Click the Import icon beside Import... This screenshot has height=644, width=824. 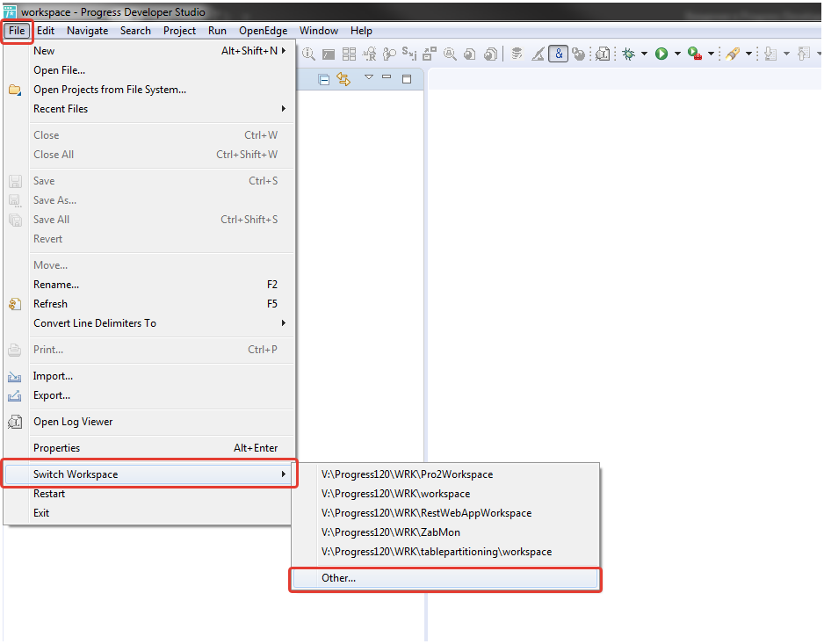click(x=15, y=377)
